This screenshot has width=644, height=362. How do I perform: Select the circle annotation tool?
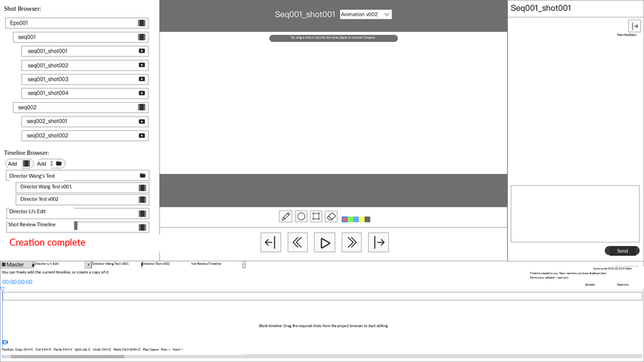click(301, 216)
